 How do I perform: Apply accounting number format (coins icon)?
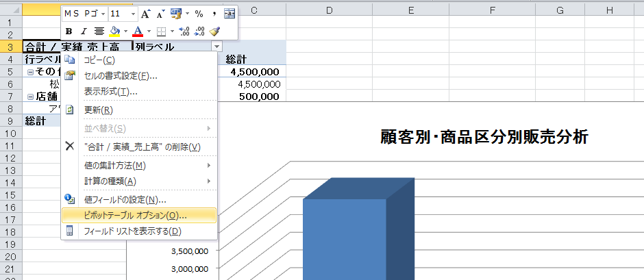pos(176,14)
